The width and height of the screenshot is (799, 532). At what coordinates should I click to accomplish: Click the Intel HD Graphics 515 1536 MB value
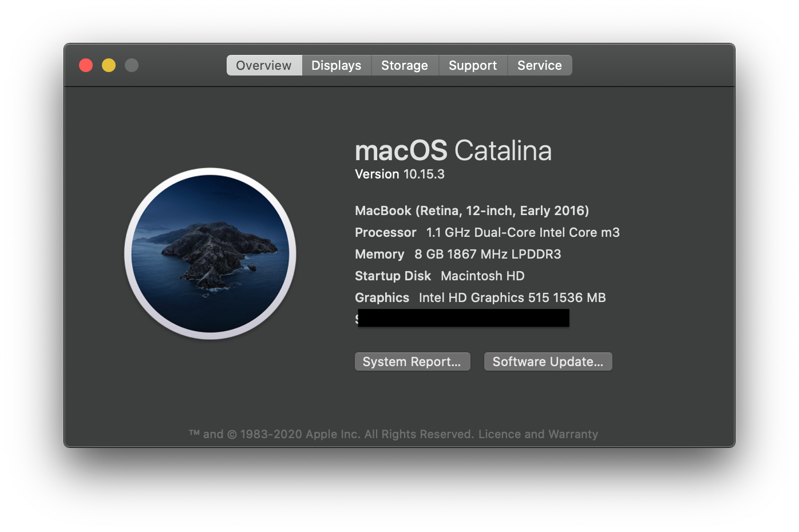pyautogui.click(x=512, y=297)
